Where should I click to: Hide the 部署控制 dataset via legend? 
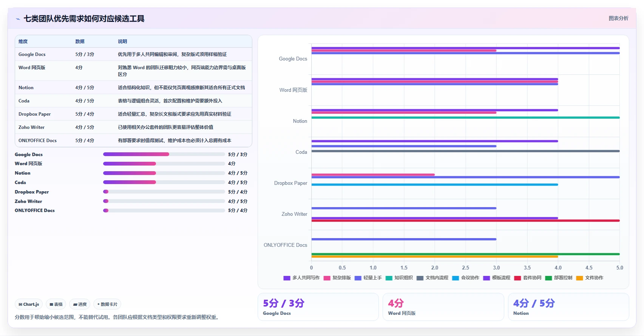click(559, 278)
